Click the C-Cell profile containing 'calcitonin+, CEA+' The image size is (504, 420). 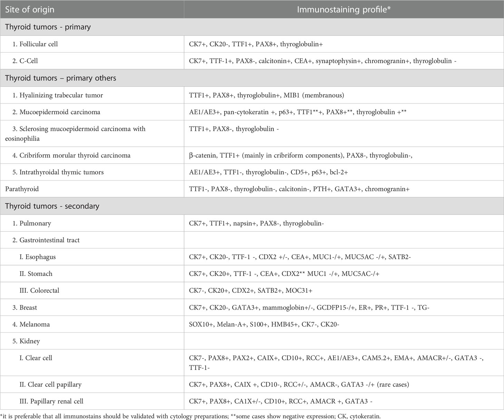(x=323, y=61)
